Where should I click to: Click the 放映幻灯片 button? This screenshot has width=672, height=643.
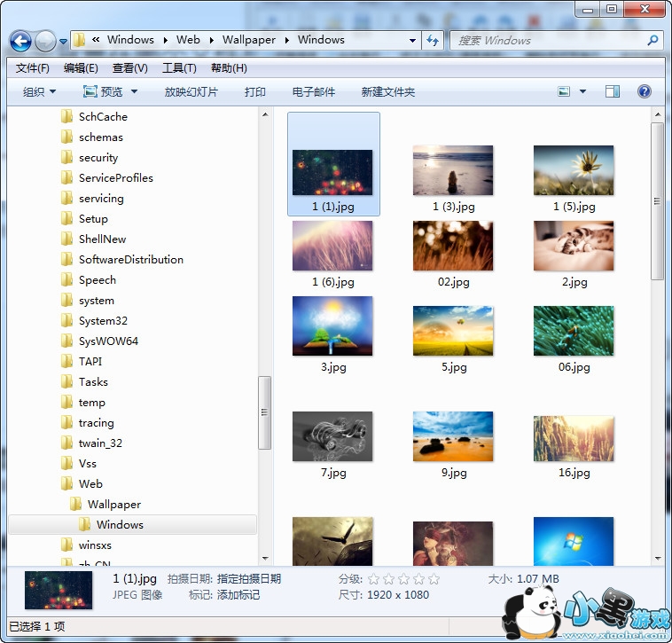point(191,91)
